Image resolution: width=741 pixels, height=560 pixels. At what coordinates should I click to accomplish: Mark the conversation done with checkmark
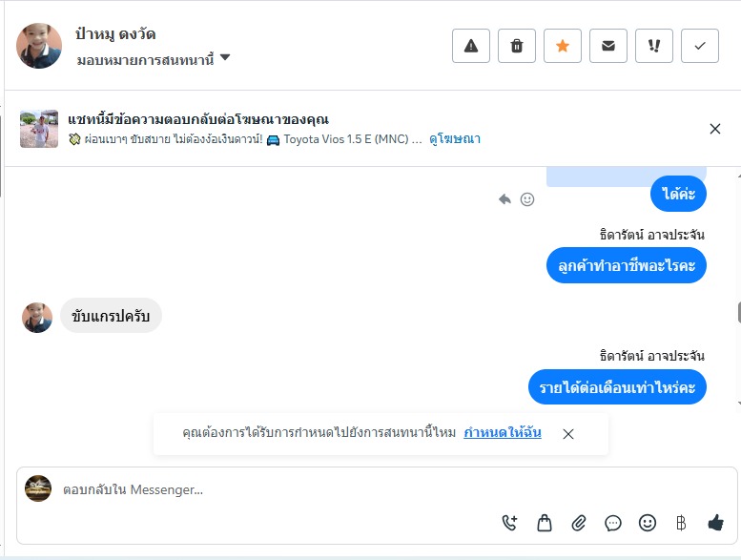coord(700,46)
